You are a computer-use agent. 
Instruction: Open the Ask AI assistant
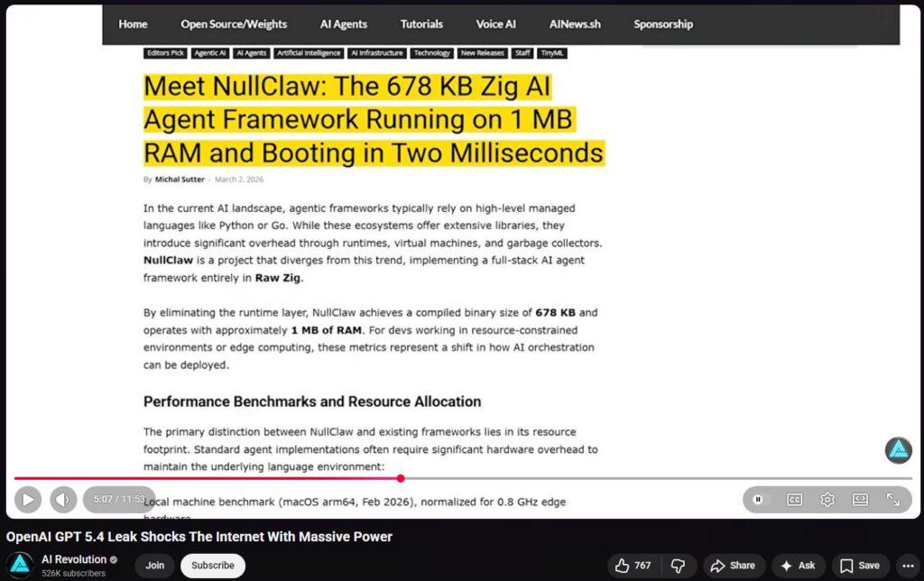click(798, 566)
